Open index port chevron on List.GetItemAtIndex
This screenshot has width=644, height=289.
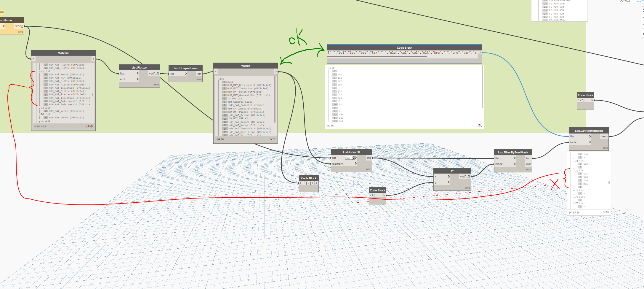tap(590, 142)
